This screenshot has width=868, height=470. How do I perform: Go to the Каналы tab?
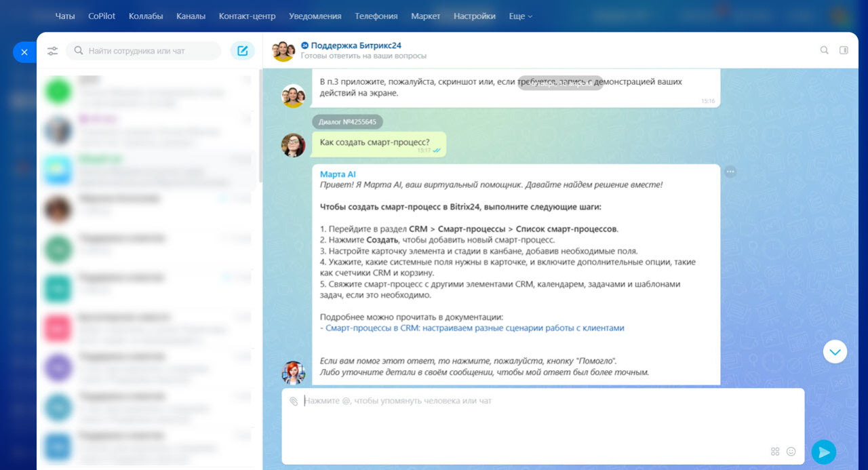click(x=191, y=16)
